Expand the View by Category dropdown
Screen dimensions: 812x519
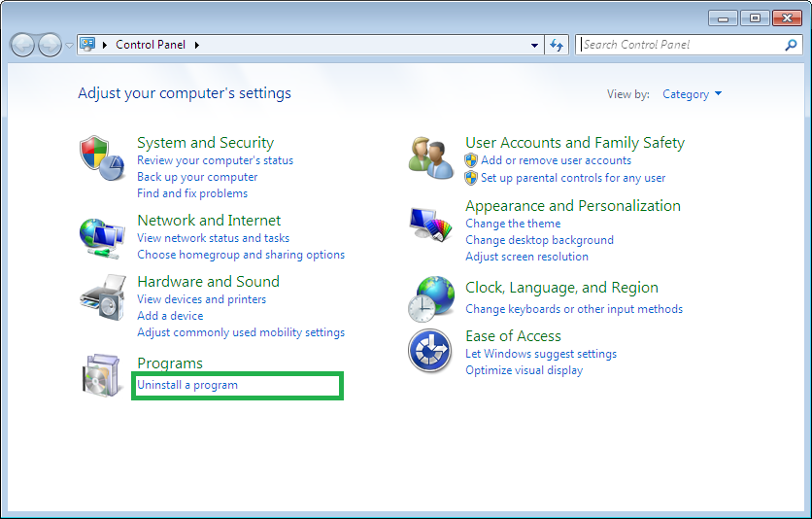click(692, 94)
